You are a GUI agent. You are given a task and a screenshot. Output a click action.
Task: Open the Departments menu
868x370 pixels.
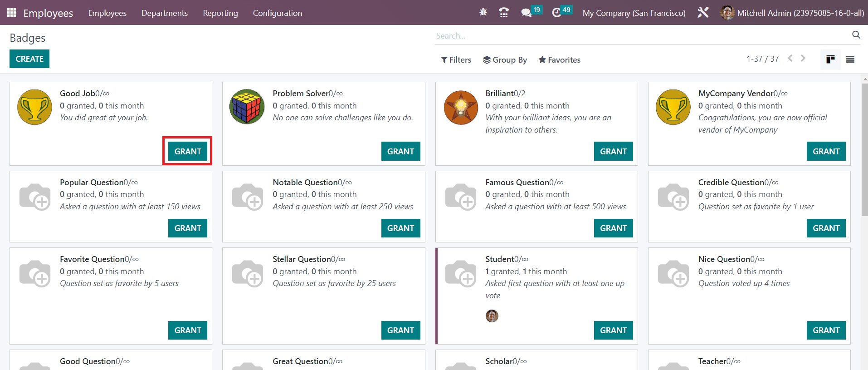[x=164, y=13]
